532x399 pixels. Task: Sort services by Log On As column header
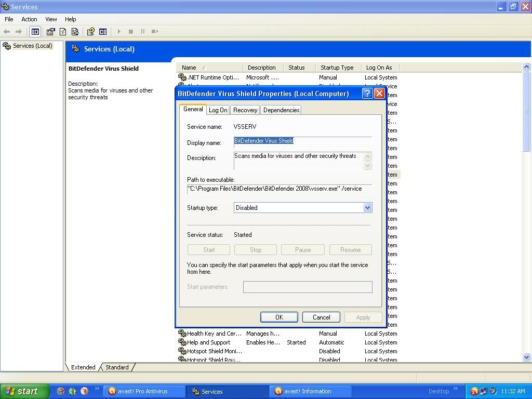[x=380, y=68]
